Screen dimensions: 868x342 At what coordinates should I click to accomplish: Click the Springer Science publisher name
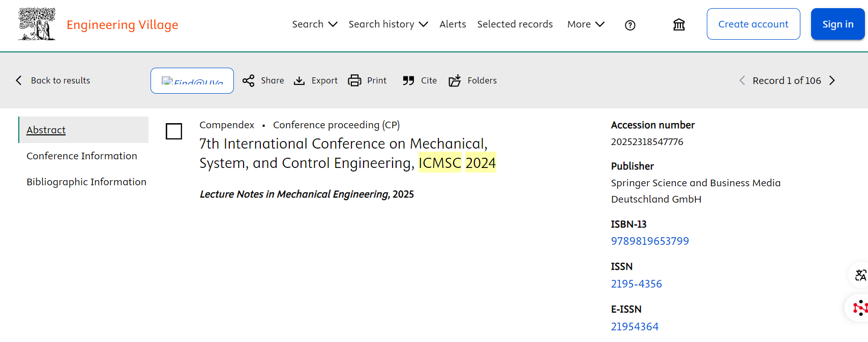pyautogui.click(x=696, y=191)
